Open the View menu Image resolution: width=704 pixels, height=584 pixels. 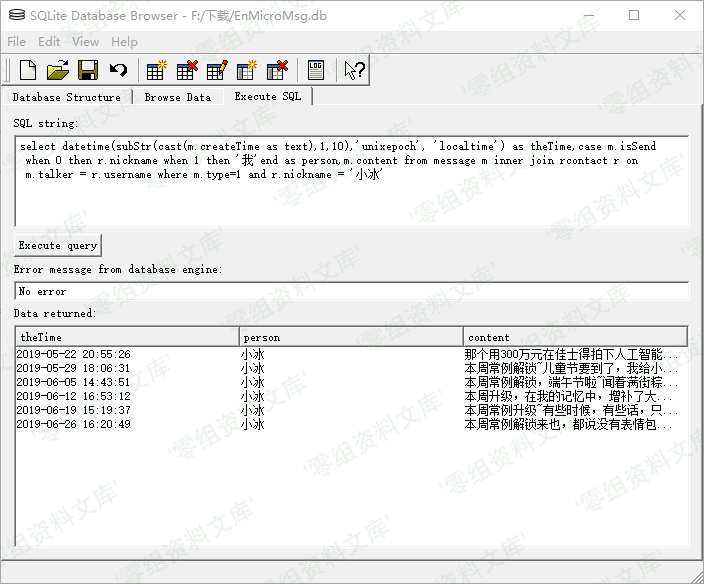86,41
